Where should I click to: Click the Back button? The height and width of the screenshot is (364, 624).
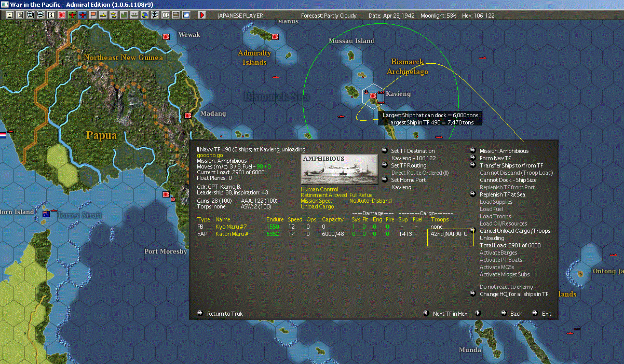pyautogui.click(x=516, y=314)
